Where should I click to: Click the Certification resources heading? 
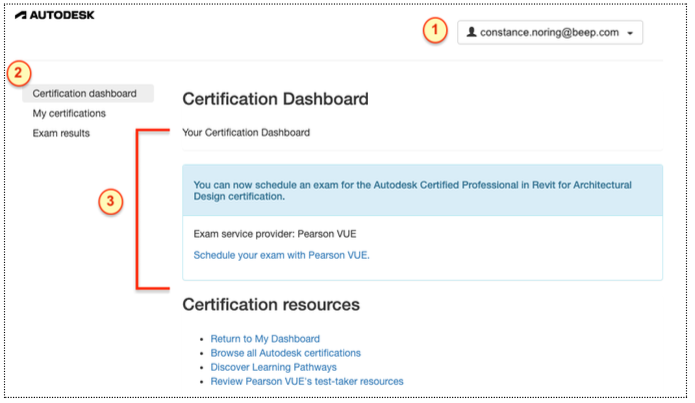pyautogui.click(x=270, y=304)
